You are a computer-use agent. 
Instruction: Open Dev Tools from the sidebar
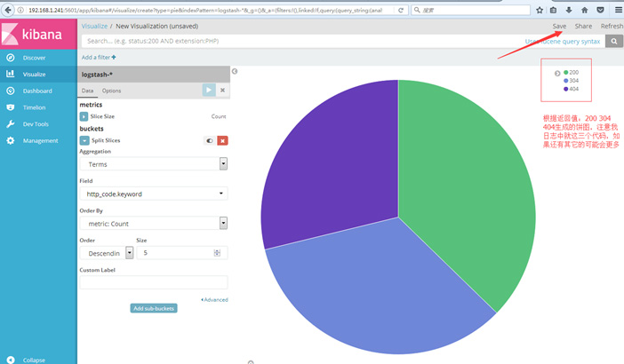(36, 124)
